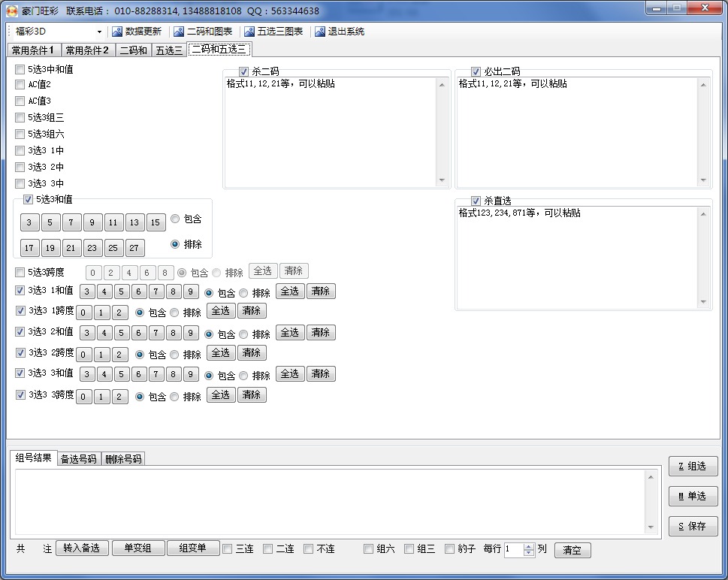This screenshot has width=728, height=580.
Task: Toggle the 组六 filter checkbox
Action: [368, 549]
